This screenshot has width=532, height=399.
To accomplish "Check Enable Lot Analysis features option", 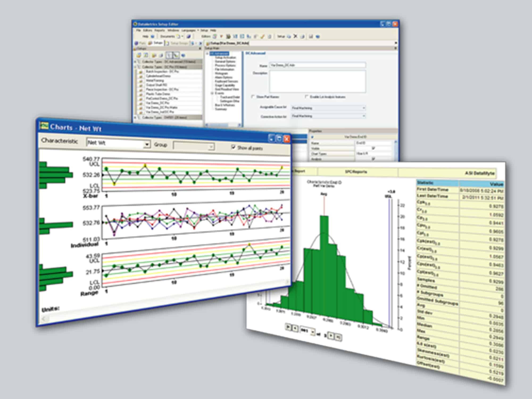I will [307, 97].
